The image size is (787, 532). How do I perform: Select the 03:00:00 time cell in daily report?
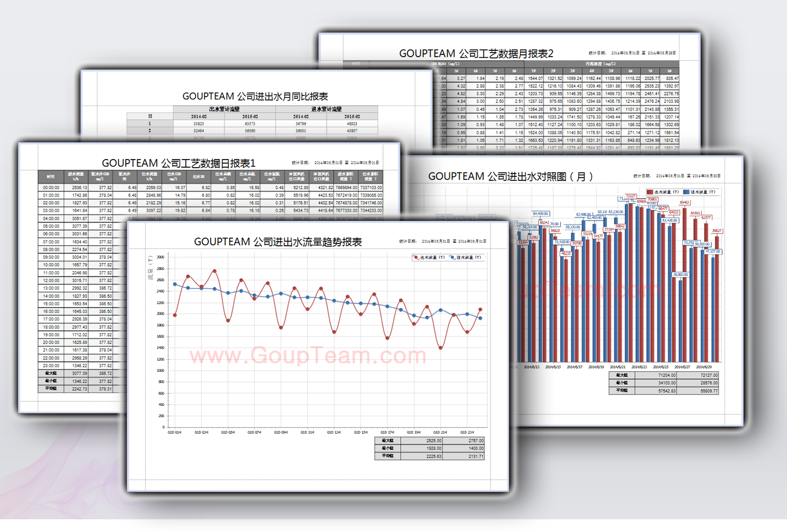click(x=51, y=210)
